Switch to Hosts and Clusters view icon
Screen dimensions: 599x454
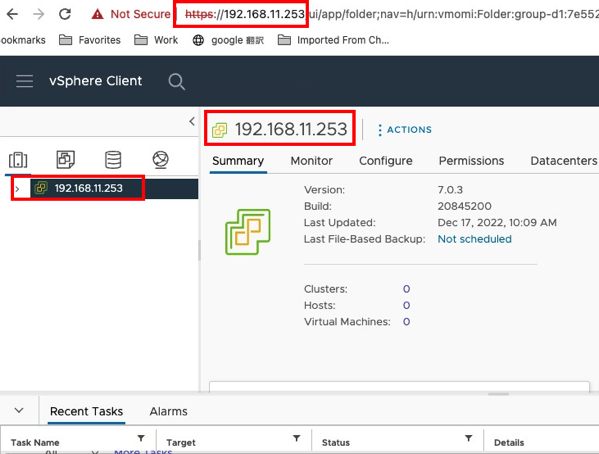tap(18, 160)
